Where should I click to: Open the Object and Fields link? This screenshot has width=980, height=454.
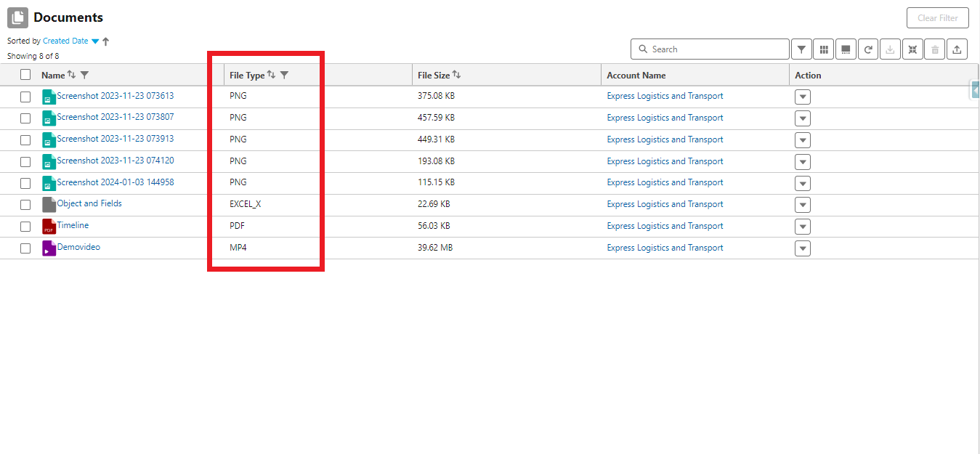tap(89, 203)
